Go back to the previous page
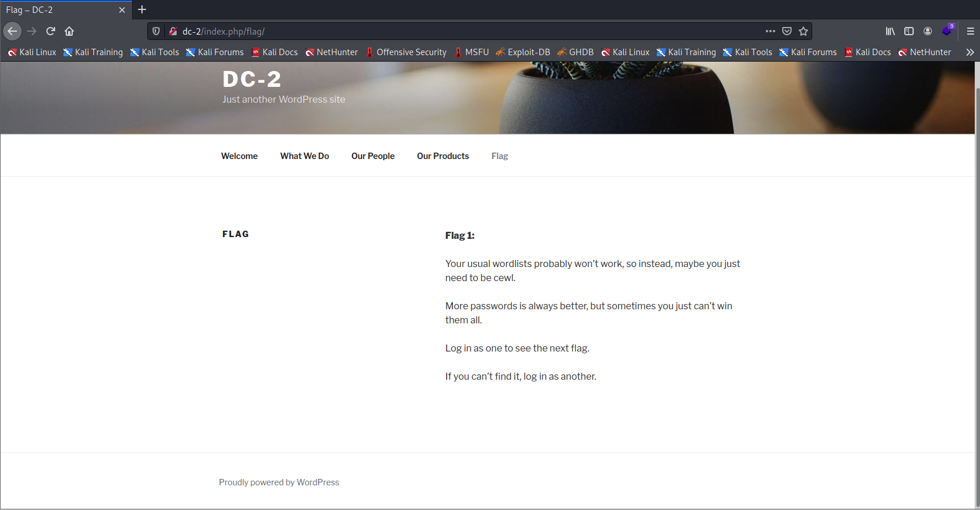Viewport: 980px width, 510px height. tap(12, 31)
